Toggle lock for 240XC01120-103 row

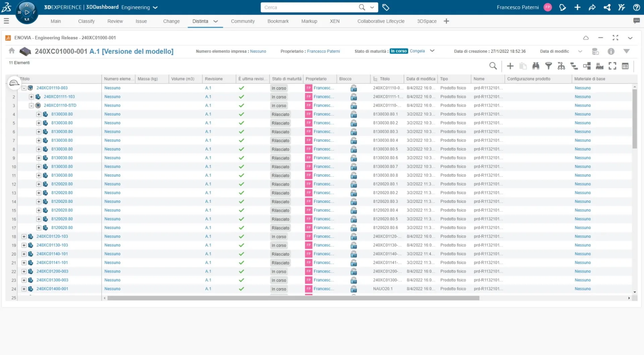354,237
